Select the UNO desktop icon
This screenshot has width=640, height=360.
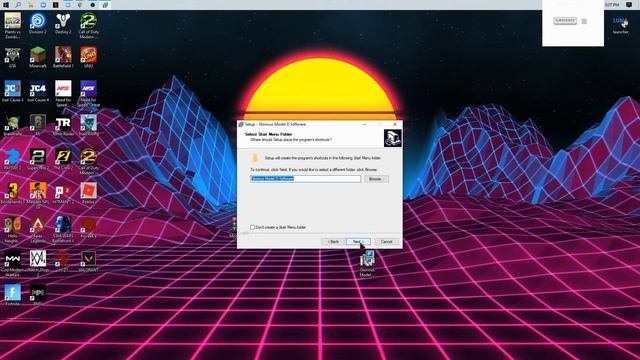(x=89, y=58)
